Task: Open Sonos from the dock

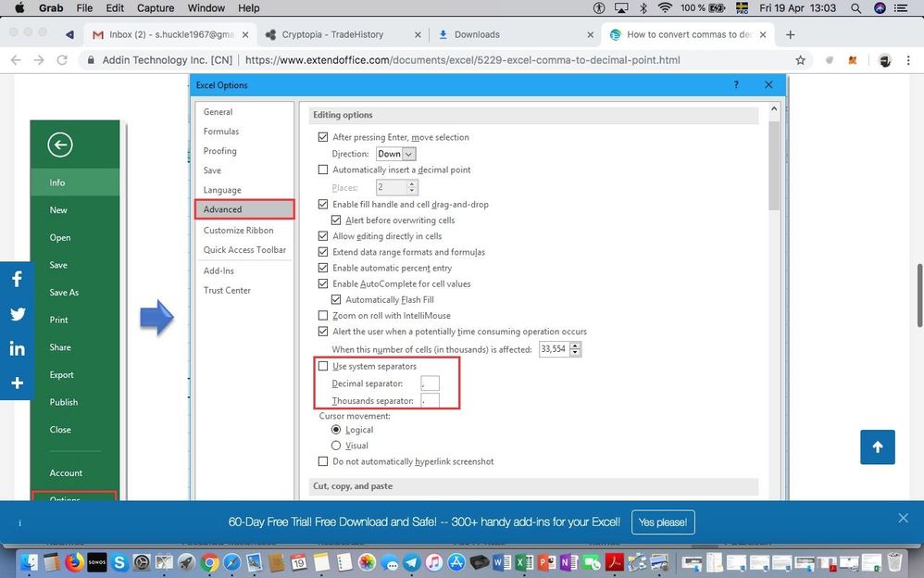Action: click(96, 562)
